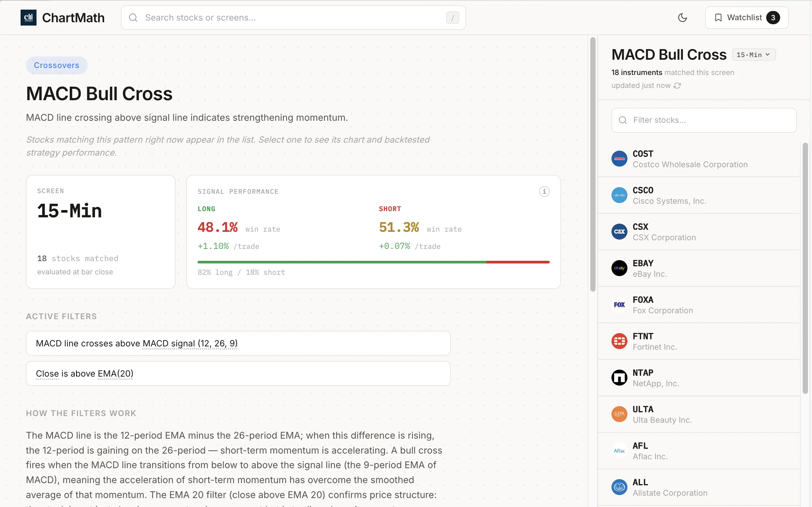Click the HOW THE FILTERS WORK heading
This screenshot has height=507, width=812.
point(81,413)
